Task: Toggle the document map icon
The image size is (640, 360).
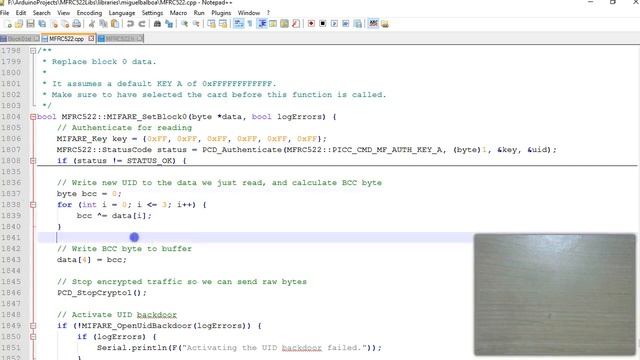Action: coord(284,24)
